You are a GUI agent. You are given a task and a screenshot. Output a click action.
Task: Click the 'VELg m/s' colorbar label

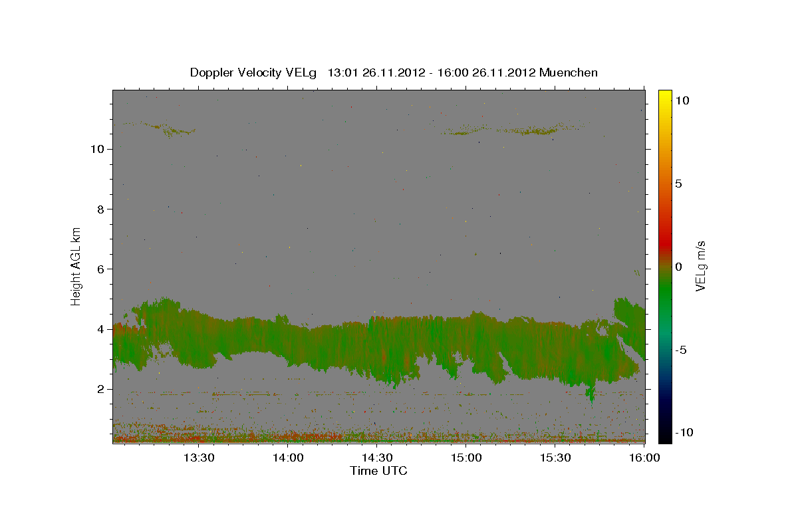(700, 266)
